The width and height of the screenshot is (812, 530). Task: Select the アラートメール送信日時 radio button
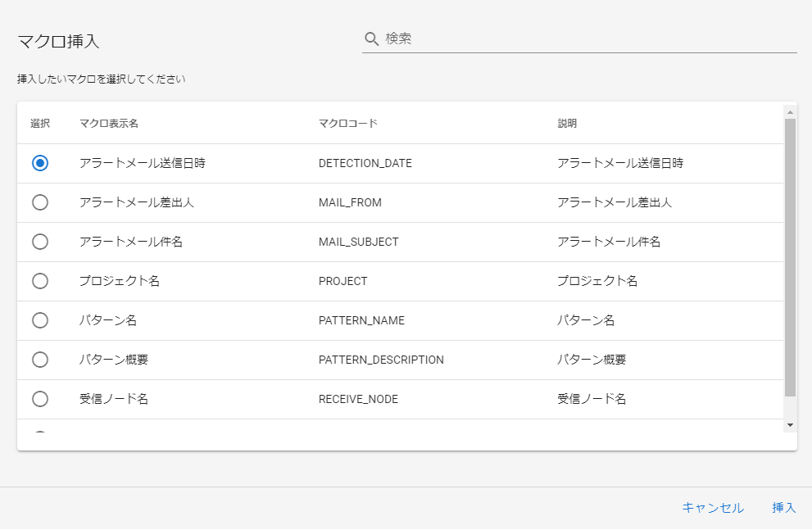coord(40,163)
